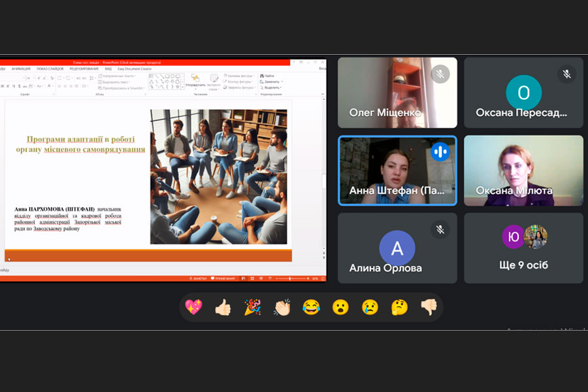Viewport: 588px width, 392px height.
Task: Open Преобразовать в SmartArt dropdown
Action: click(x=122, y=88)
